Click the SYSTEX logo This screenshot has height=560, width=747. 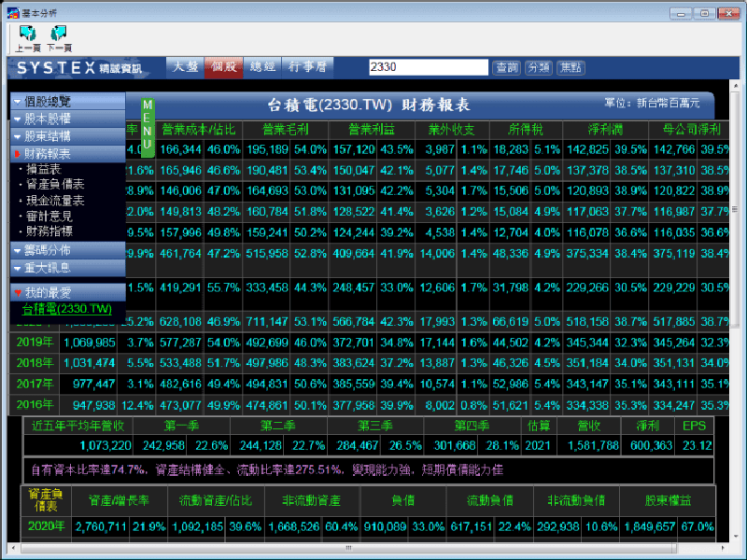pyautogui.click(x=79, y=68)
